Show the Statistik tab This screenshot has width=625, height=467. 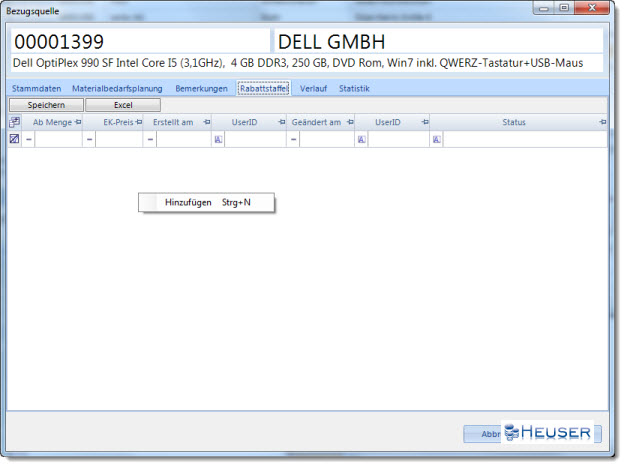pyautogui.click(x=354, y=88)
